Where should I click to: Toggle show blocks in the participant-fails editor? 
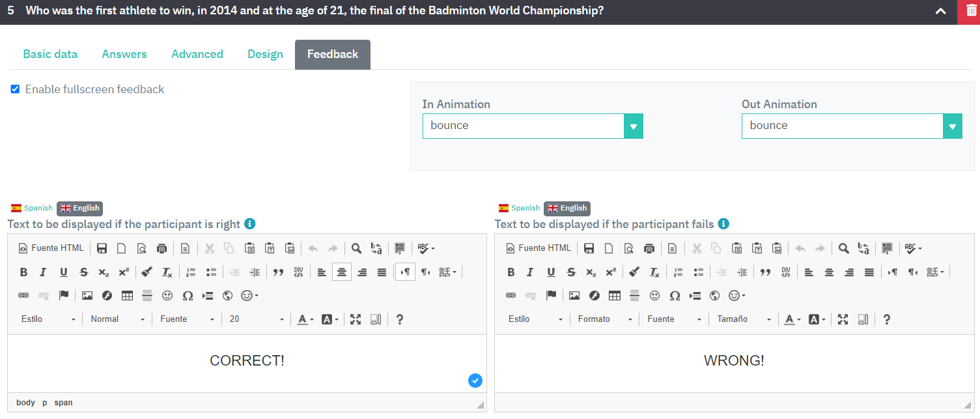tap(863, 319)
